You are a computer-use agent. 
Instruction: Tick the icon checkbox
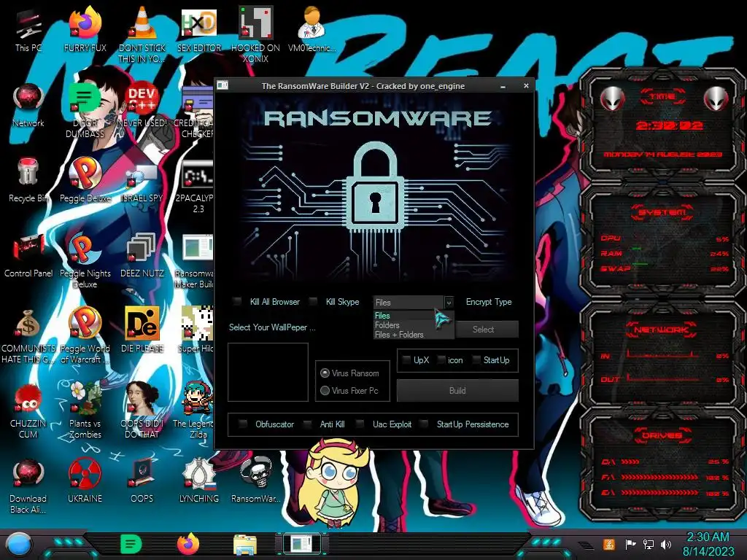coord(441,360)
